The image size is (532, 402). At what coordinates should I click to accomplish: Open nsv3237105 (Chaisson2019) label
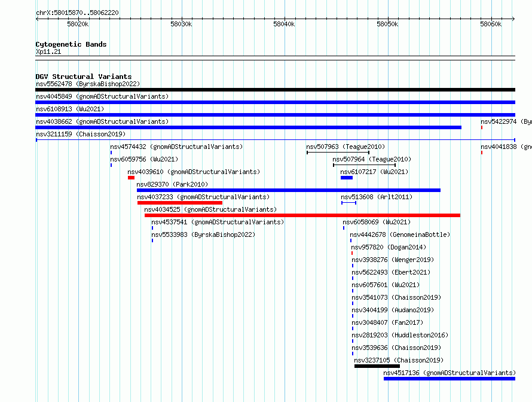pos(399,360)
